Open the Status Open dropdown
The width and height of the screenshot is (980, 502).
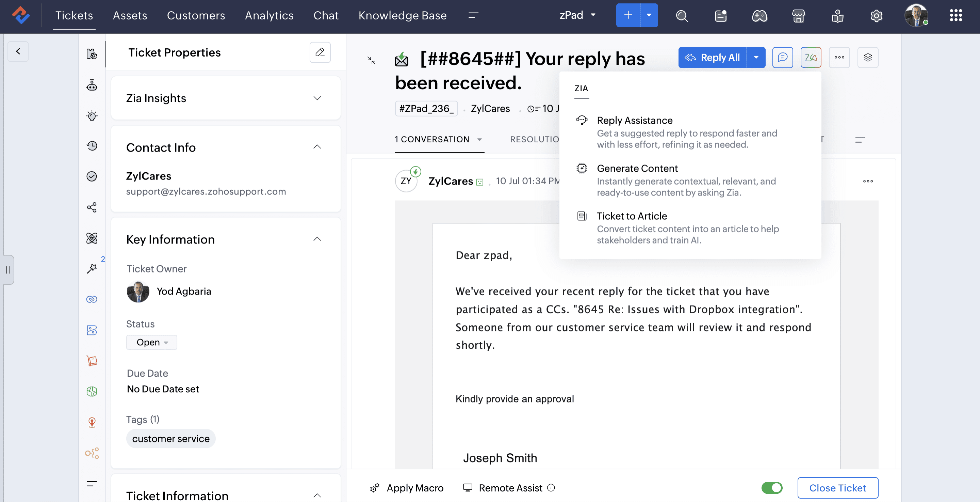[151, 342]
